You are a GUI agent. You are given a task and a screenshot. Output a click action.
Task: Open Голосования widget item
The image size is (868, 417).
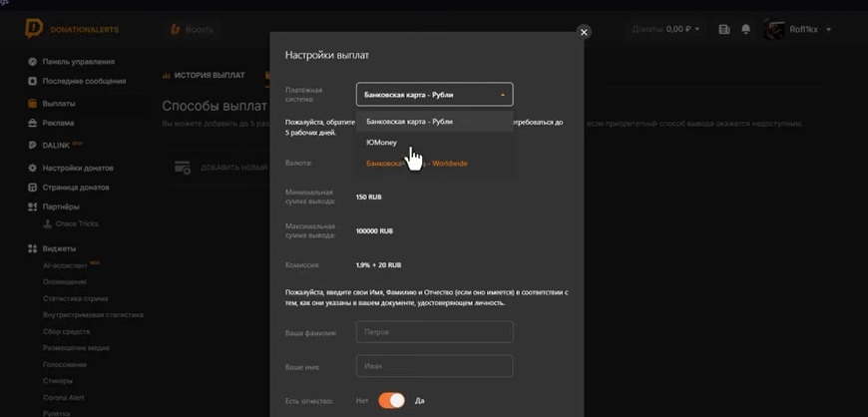point(64,365)
